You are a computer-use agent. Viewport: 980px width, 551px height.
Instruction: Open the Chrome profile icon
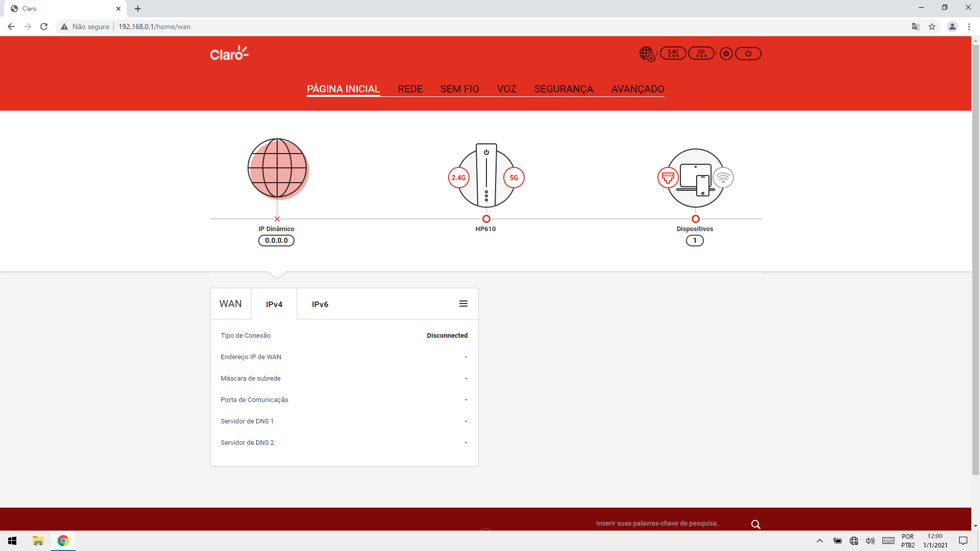(952, 27)
